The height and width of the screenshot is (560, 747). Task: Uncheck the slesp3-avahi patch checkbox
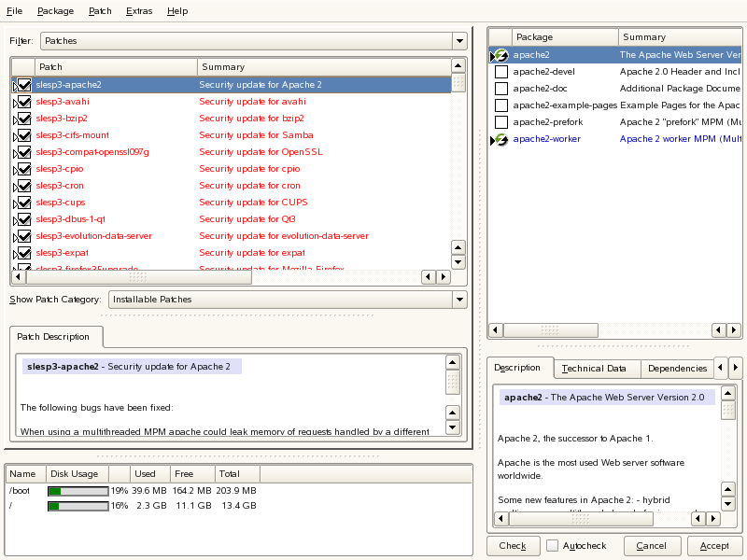(x=24, y=102)
